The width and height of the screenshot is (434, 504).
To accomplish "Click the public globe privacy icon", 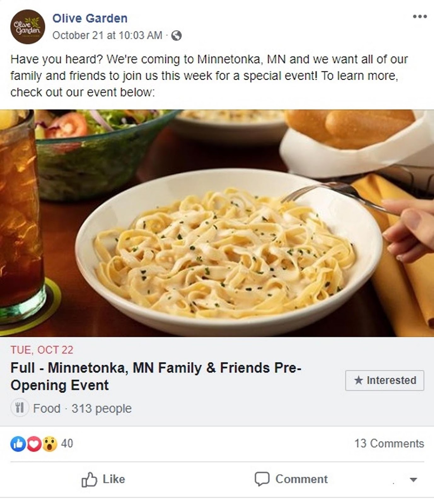I will 176,36.
